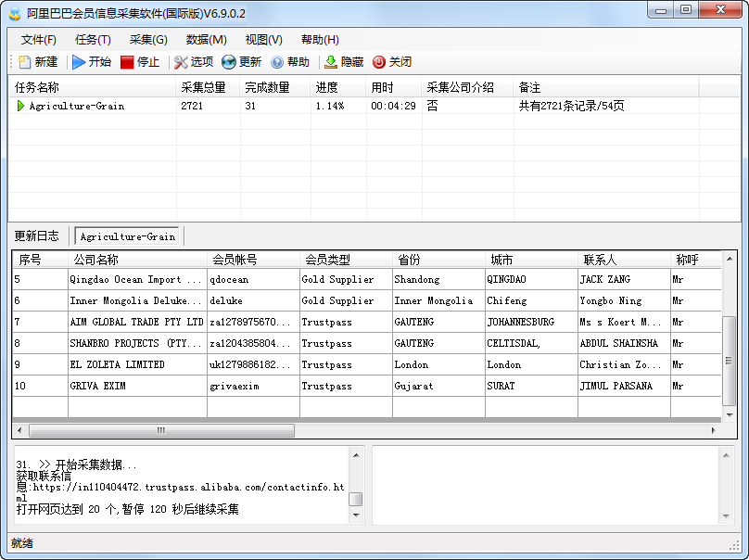Screen dimensions: 749x560
Task: Click the data table's horizontal scrollbar thumb
Action: (161, 430)
